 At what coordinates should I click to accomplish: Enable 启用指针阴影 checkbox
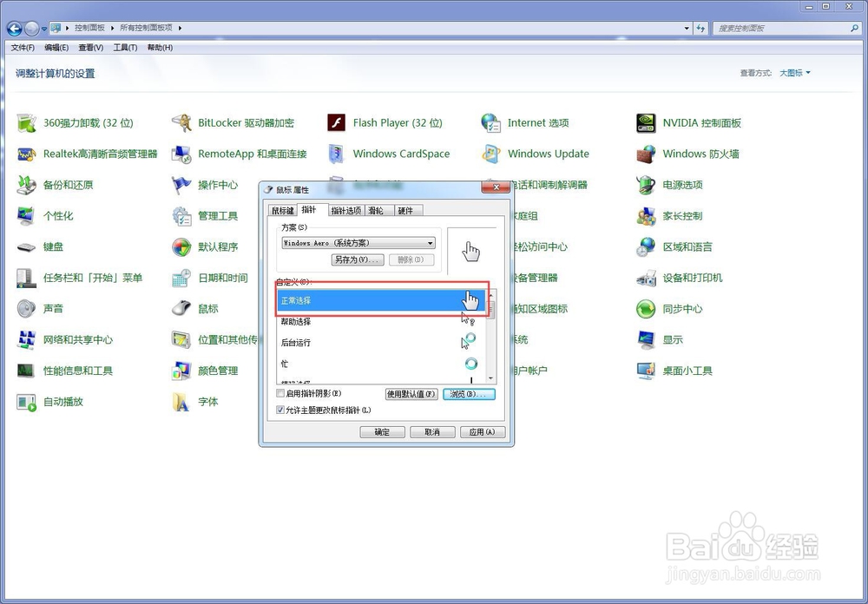coord(280,394)
